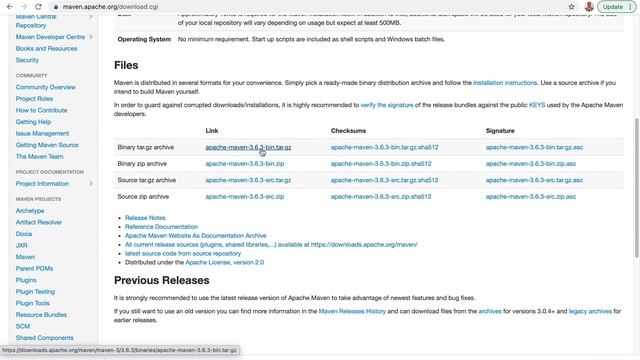The height and width of the screenshot is (360, 640).
Task: Open Apache Maven Website As Documentation Archive
Action: tap(196, 236)
